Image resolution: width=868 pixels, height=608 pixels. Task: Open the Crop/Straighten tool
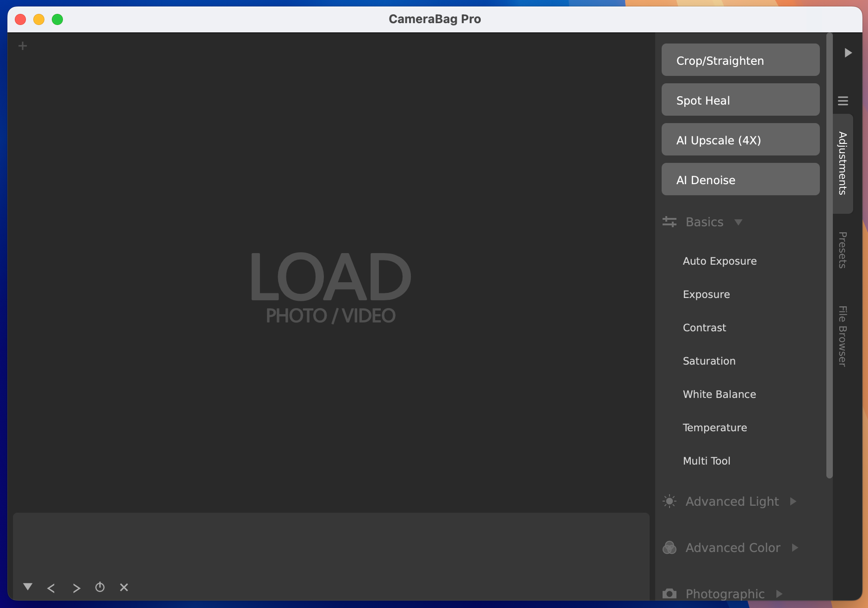(740, 60)
